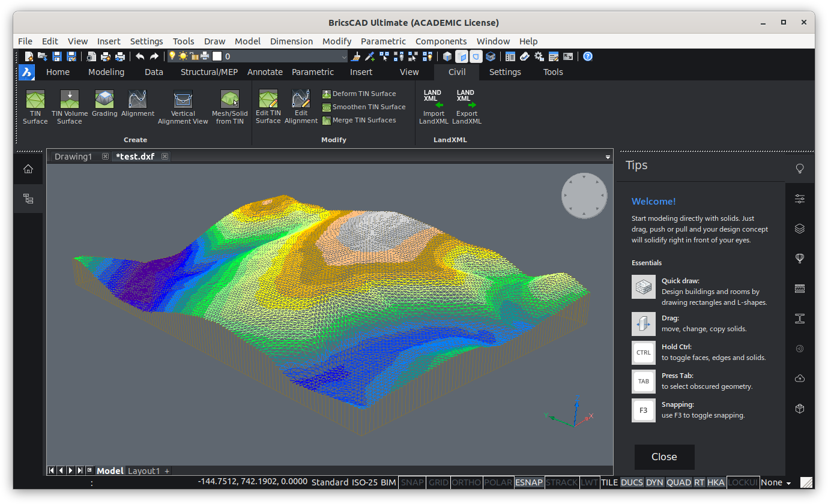
Task: Open the None dropdown in status bar
Action: click(x=776, y=482)
